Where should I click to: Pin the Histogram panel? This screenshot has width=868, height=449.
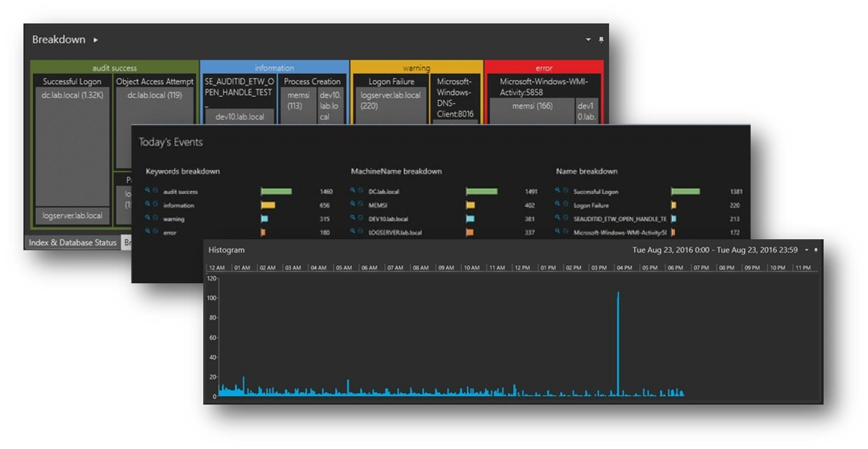(815, 250)
